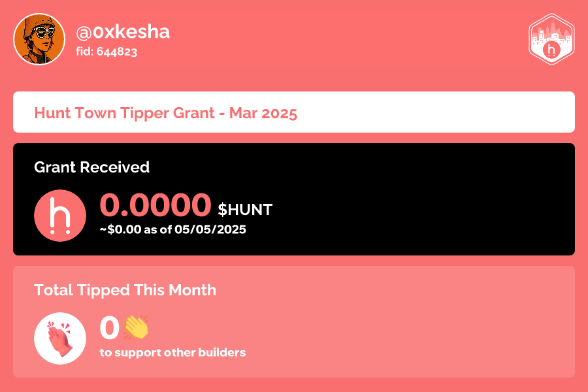Click the fid: 644823 text
This screenshot has width=588, height=392.
(x=106, y=52)
